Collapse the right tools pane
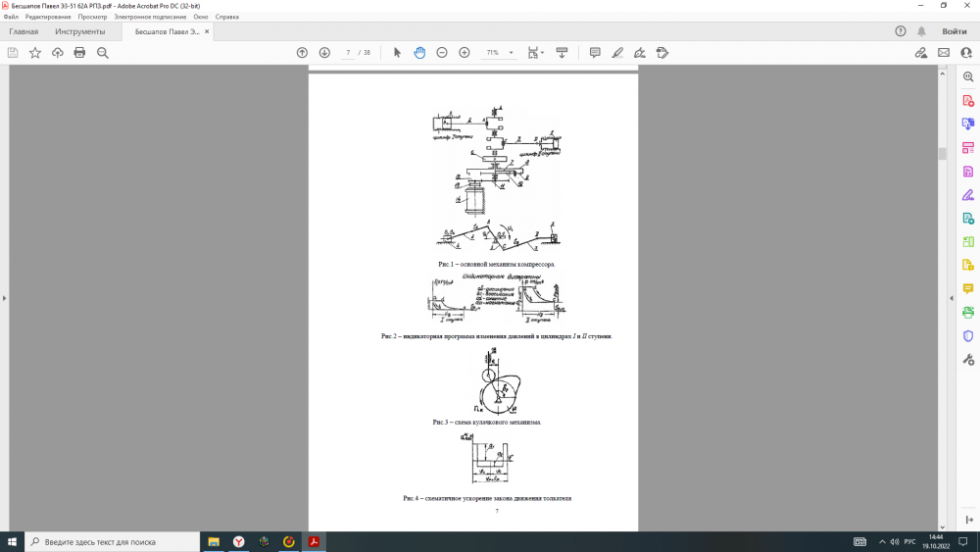This screenshot has width=980, height=552. (951, 298)
